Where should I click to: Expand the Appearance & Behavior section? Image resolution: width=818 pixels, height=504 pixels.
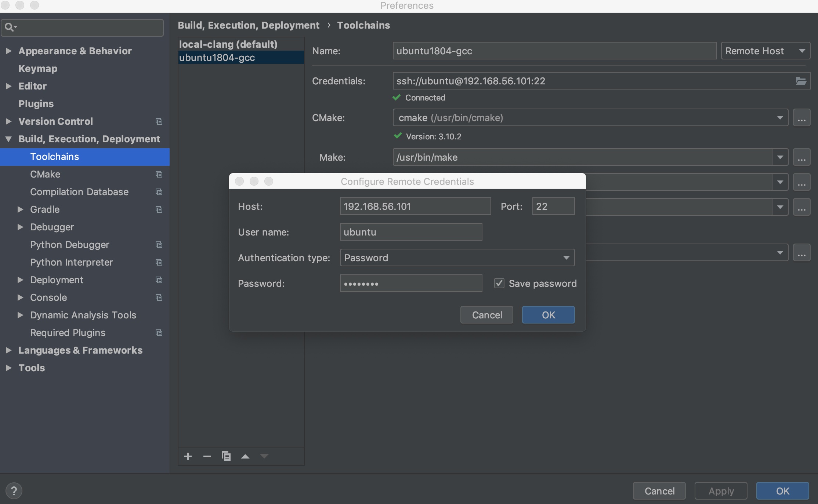pyautogui.click(x=8, y=51)
